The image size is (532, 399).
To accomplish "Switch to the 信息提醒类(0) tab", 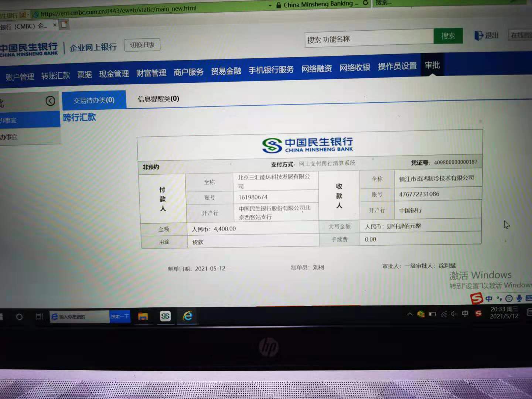I will click(158, 99).
